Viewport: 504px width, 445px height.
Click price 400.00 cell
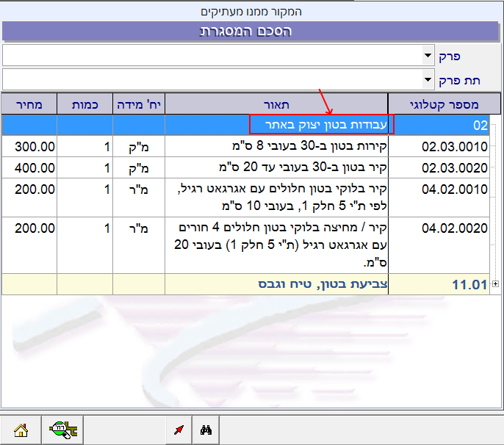pyautogui.click(x=35, y=167)
